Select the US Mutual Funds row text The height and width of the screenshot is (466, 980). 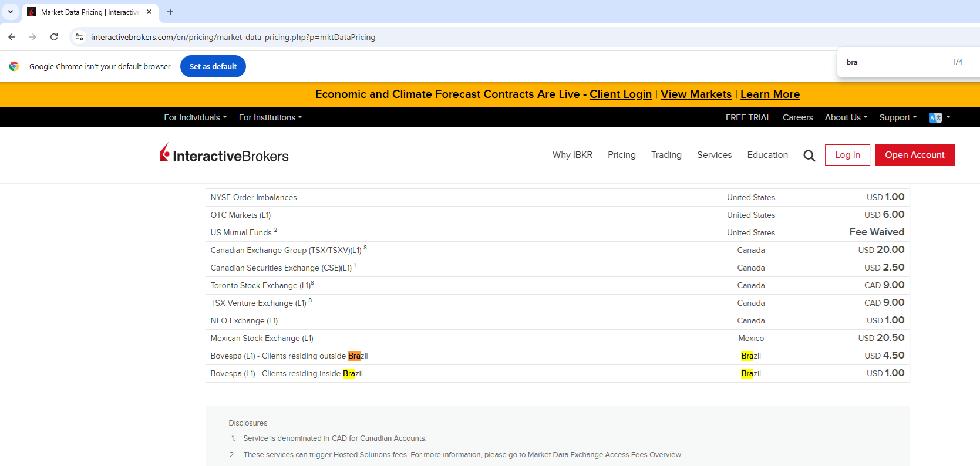(241, 233)
